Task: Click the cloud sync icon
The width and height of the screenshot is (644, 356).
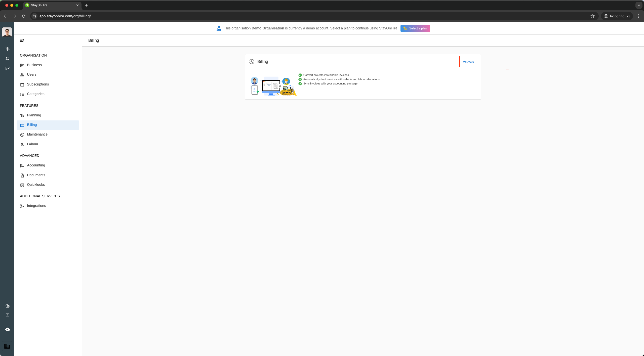Action: [x=8, y=329]
